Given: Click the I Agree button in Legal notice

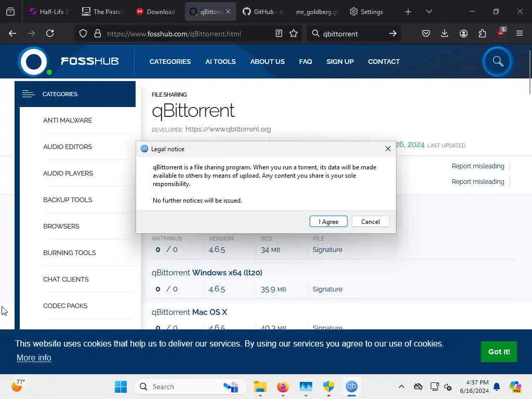Looking at the screenshot, I should (x=328, y=221).
